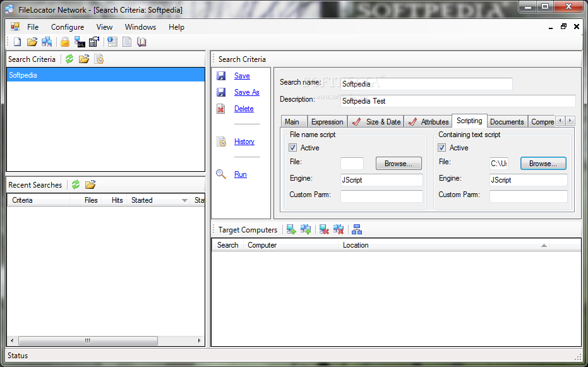Image resolution: width=588 pixels, height=367 pixels.
Task: Click the floppy disk icon beside Save
Action: click(x=221, y=76)
